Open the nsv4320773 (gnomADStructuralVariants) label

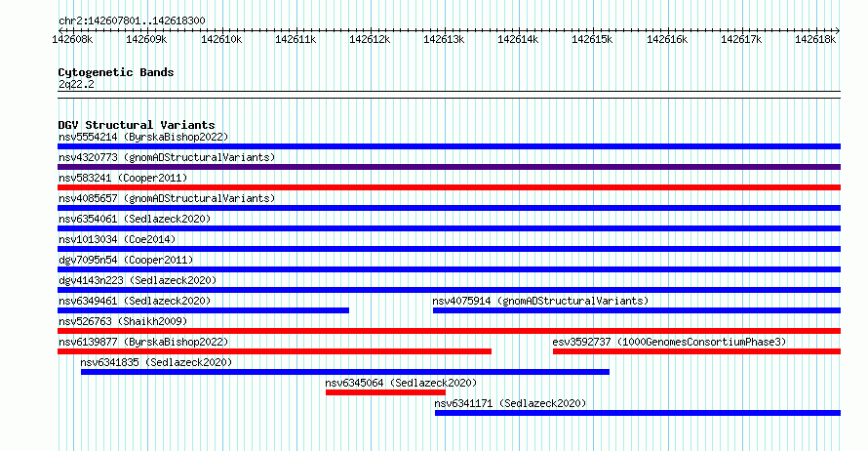pyautogui.click(x=167, y=157)
